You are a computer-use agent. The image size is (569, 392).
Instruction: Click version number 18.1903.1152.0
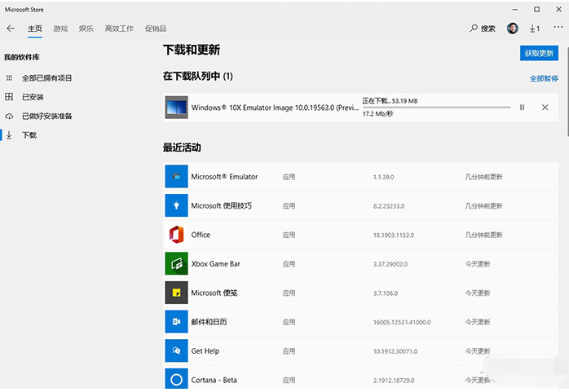[x=394, y=235]
